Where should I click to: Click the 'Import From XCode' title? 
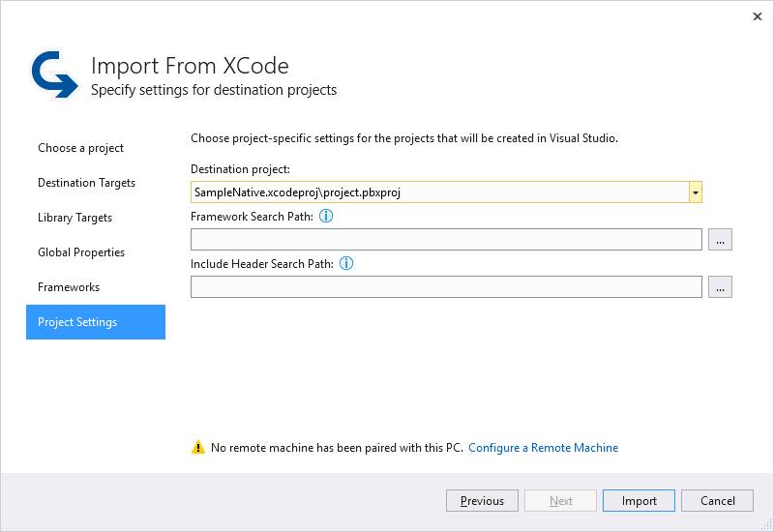[x=190, y=66]
